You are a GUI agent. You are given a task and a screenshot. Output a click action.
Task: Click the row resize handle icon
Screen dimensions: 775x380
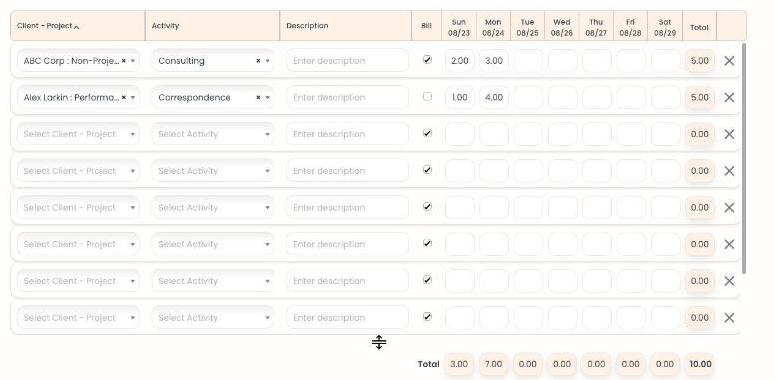[379, 342]
